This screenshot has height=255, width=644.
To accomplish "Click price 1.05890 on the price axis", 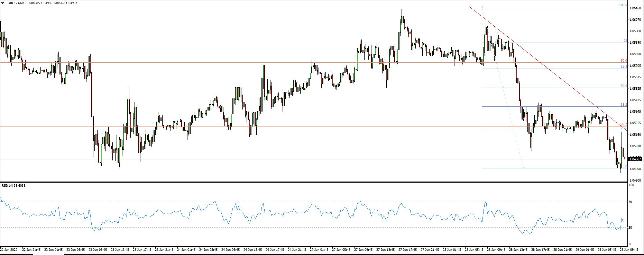I will click(635, 43).
